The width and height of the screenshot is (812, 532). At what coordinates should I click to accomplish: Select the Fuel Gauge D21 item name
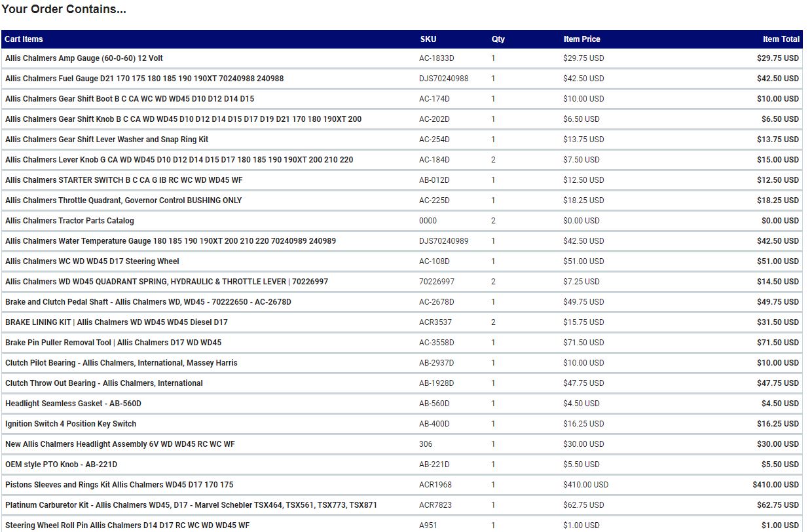pos(145,79)
